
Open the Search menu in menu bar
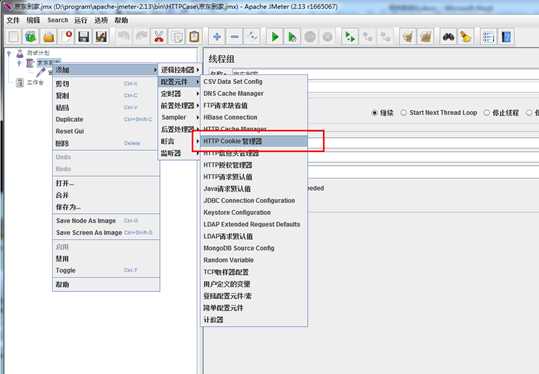58,20
